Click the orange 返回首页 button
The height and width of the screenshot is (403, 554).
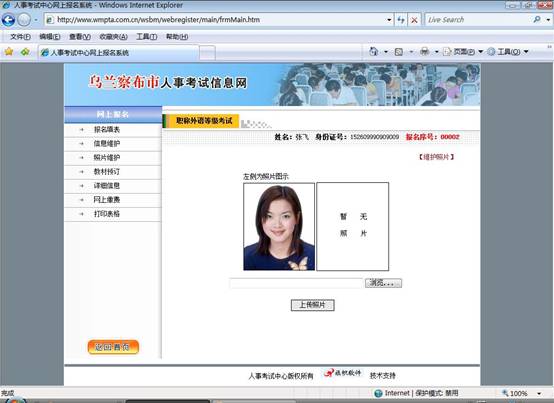coord(113,347)
